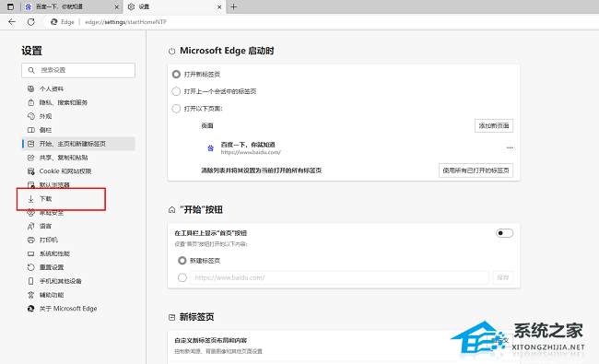This screenshot has width=599, height=364.
Task: Click the language icon beside 语言
Action: [31, 227]
